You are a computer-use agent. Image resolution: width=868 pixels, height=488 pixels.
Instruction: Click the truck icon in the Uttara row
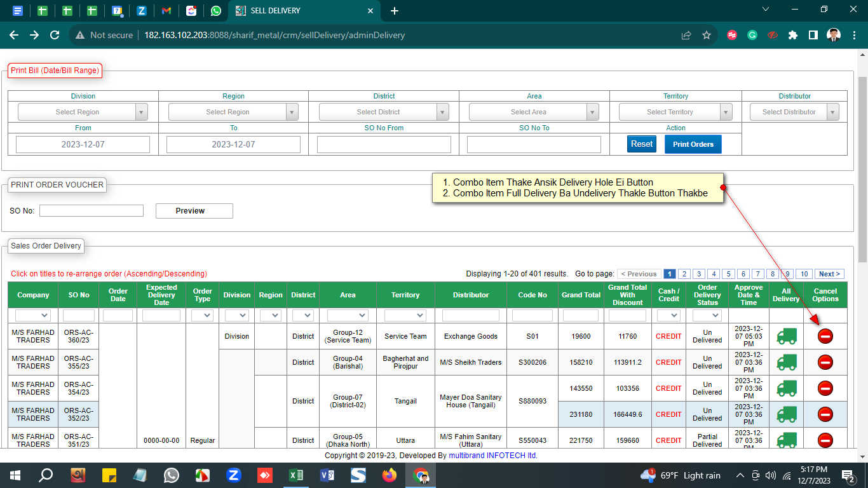coord(786,440)
